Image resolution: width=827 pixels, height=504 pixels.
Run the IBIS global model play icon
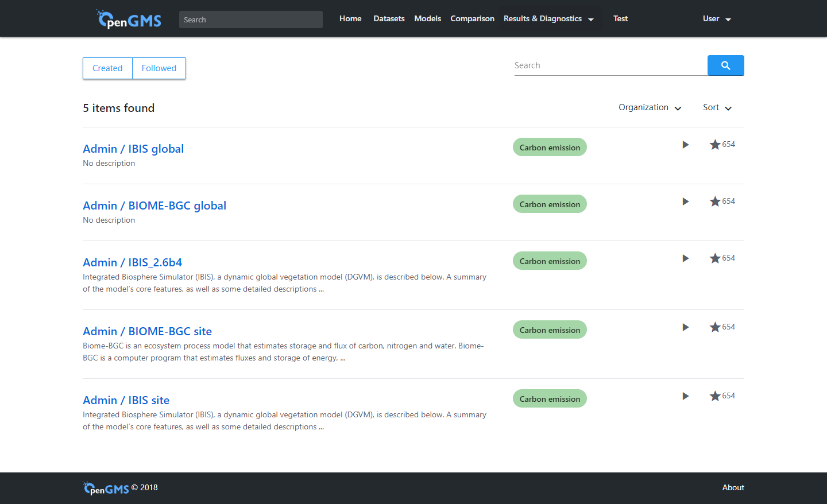pos(685,145)
